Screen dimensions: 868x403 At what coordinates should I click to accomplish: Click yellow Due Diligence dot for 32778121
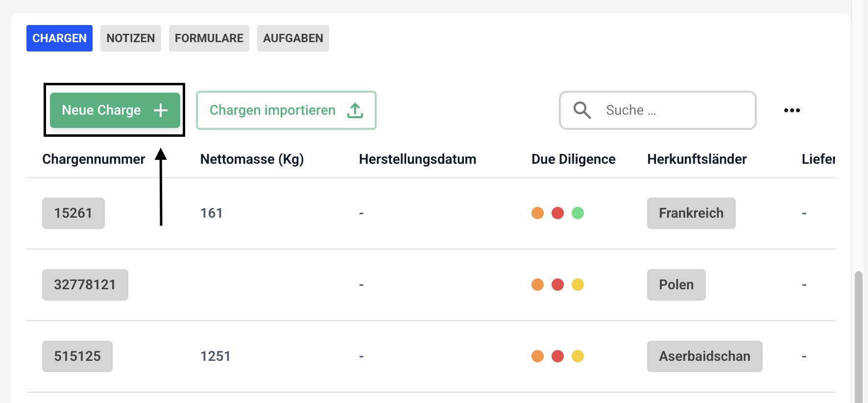578,285
